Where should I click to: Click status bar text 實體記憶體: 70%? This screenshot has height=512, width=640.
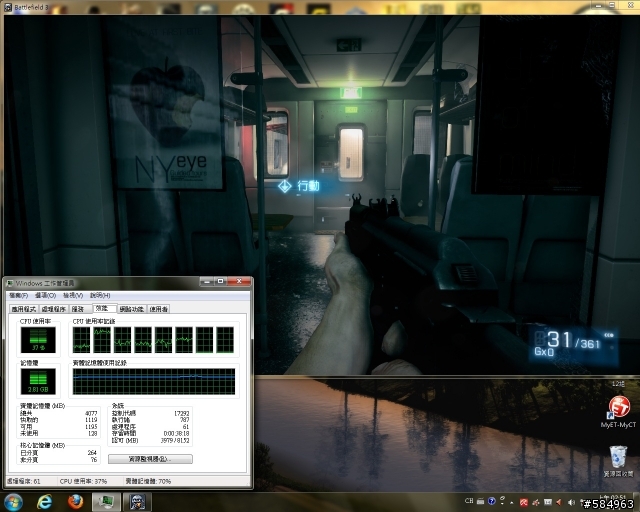point(148,481)
